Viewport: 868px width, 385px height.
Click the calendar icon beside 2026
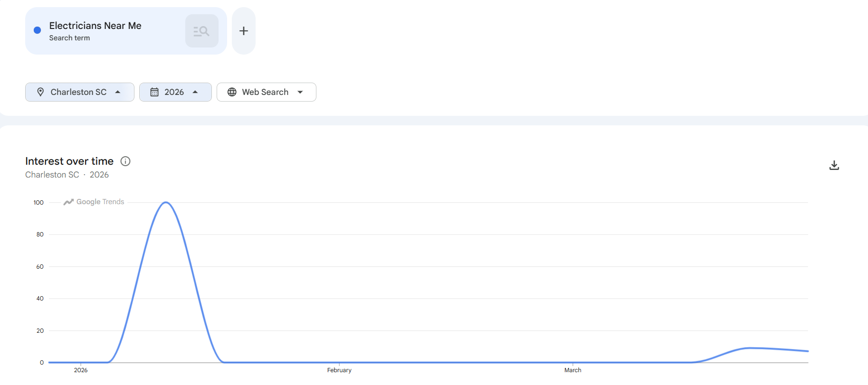tap(154, 92)
